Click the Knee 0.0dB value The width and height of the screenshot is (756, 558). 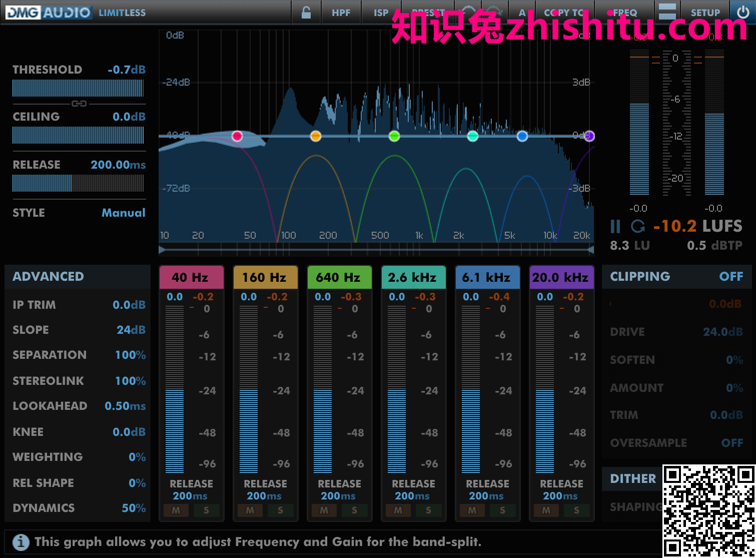129,432
